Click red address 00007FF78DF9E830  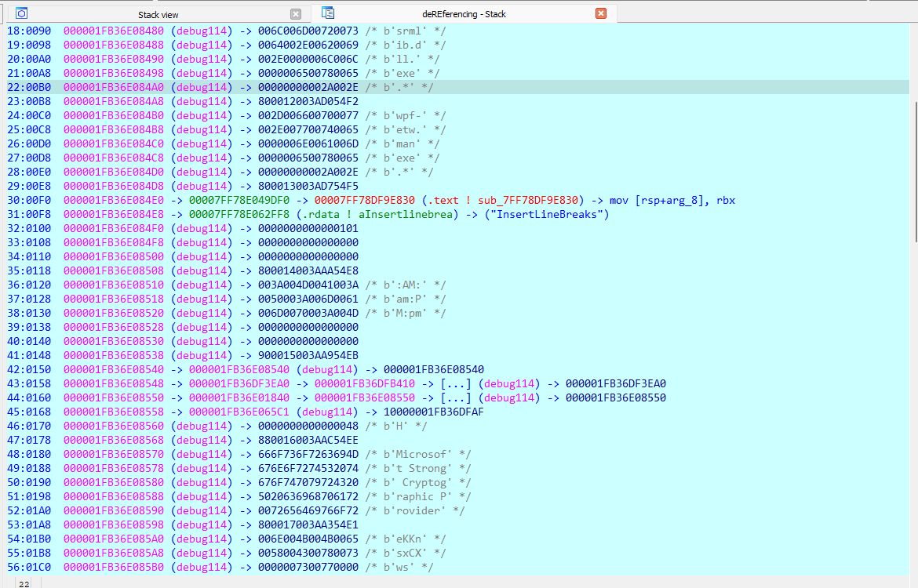tap(364, 200)
